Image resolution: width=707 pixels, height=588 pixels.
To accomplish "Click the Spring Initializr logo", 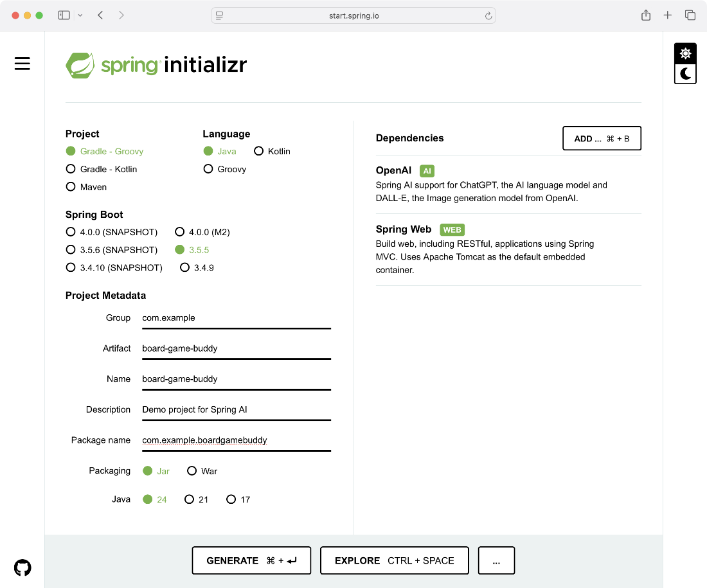I will (x=156, y=66).
